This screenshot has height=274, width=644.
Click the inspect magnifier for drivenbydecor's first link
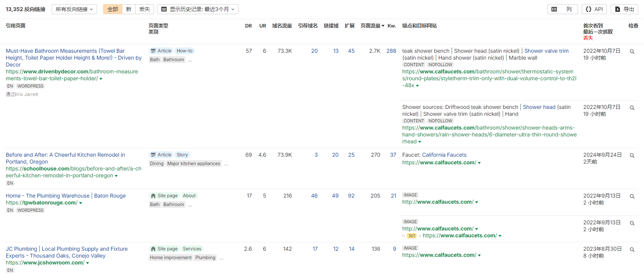click(632, 52)
